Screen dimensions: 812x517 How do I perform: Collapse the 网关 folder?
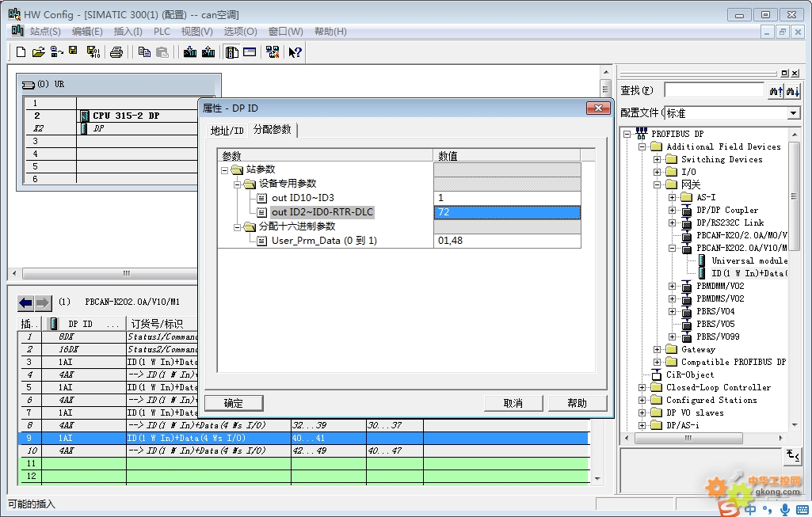[658, 184]
